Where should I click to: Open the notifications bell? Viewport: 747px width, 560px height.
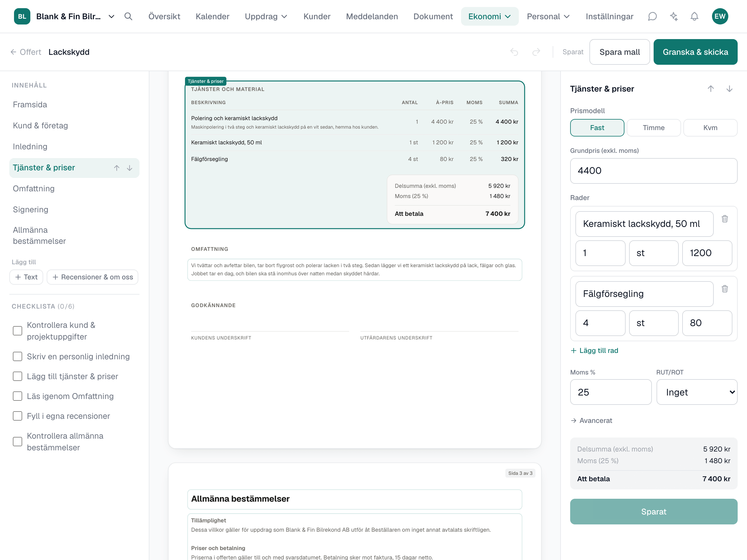(694, 16)
